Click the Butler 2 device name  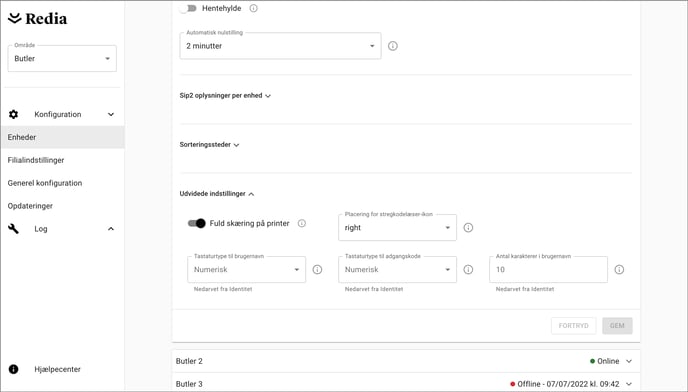tap(189, 361)
